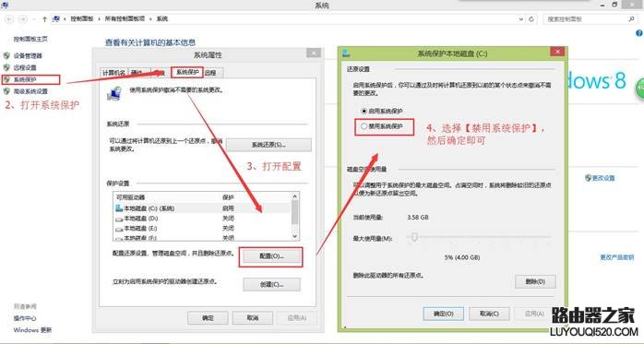Switch to the 系统保护 tab
The height and width of the screenshot is (344, 644).
187,72
